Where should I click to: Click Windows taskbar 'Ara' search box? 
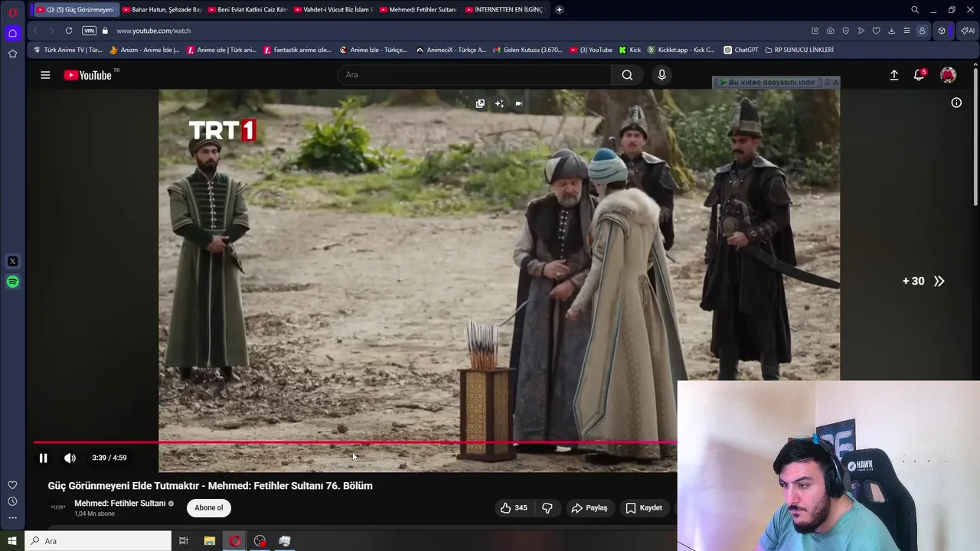click(98, 541)
